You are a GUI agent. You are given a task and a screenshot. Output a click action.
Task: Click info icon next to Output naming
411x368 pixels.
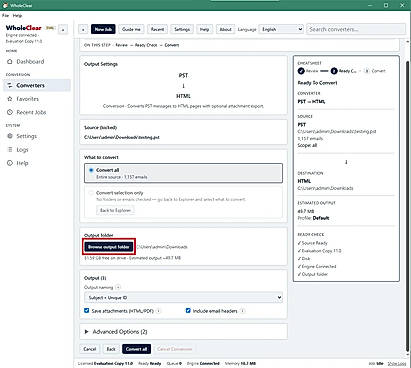click(x=118, y=287)
